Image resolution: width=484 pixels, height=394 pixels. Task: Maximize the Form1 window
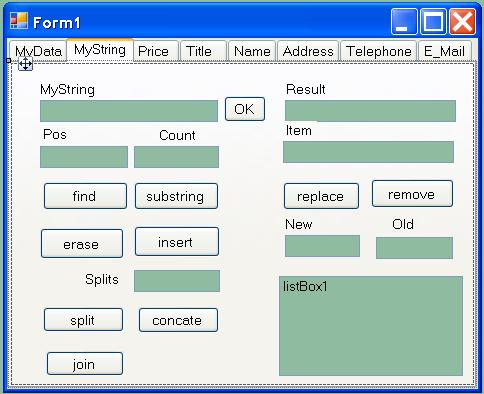coord(433,22)
